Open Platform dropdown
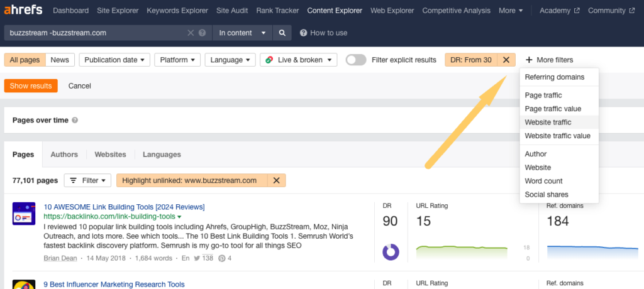The height and width of the screenshot is (289, 644). pyautogui.click(x=177, y=60)
